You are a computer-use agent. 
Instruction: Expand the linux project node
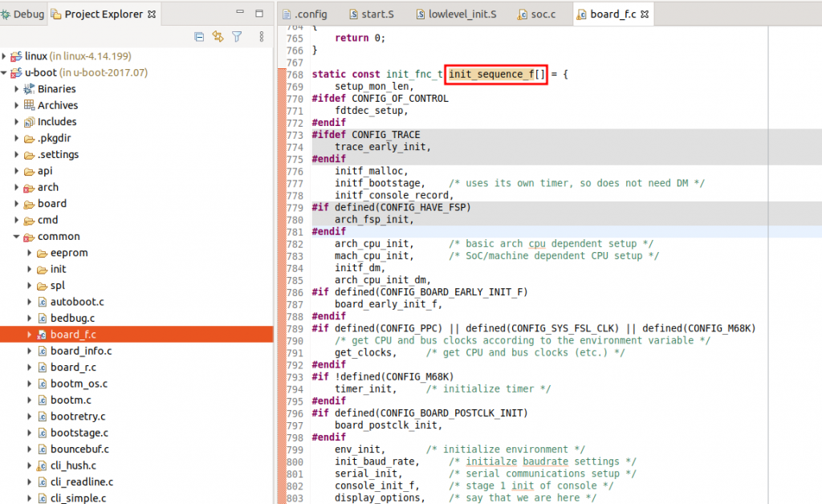pos(5,56)
